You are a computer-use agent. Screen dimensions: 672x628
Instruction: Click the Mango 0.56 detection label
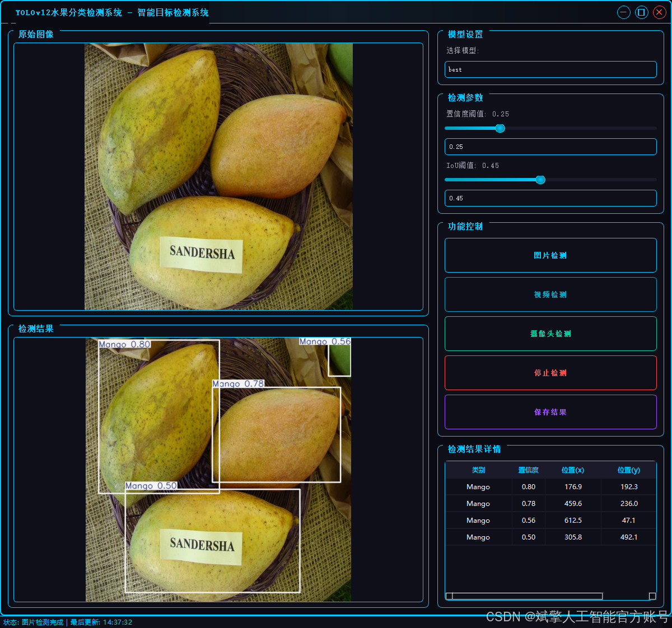coord(325,341)
